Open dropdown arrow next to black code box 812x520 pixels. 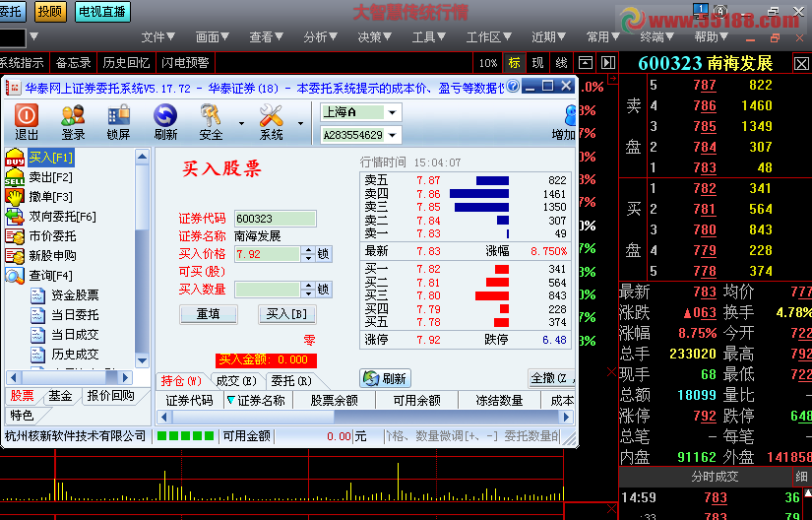pos(33,36)
